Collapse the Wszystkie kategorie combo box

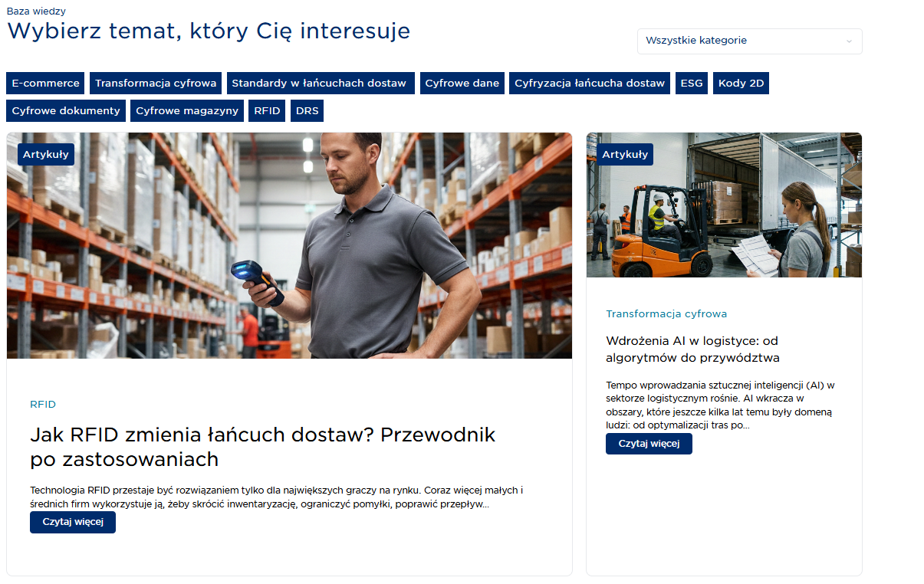point(748,41)
